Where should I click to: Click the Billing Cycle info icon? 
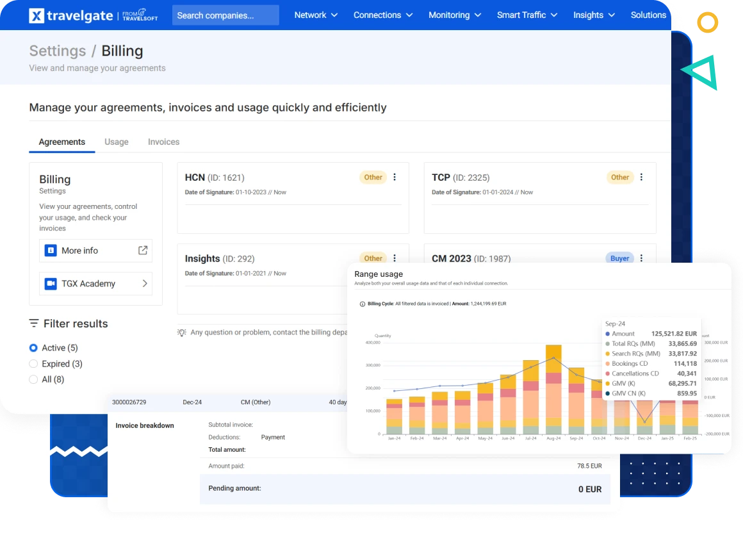363,304
